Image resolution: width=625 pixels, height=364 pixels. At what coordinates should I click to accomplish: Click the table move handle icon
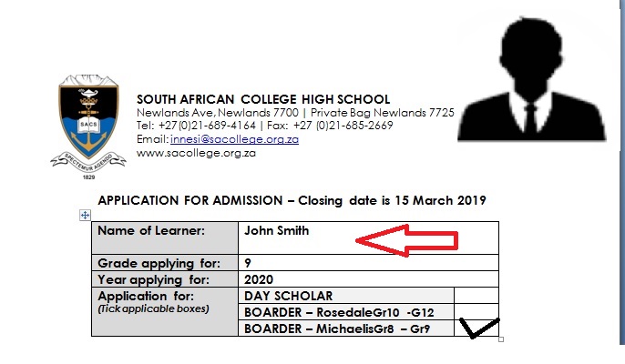click(85, 215)
